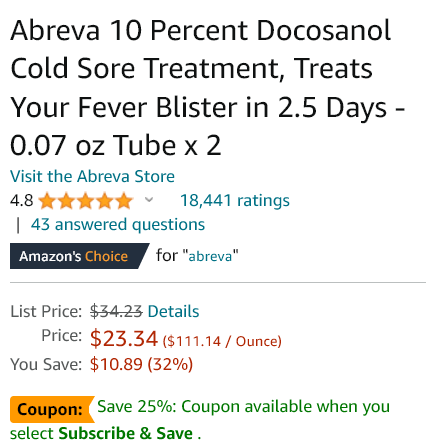Open the 18,441 ratings link

(235, 200)
